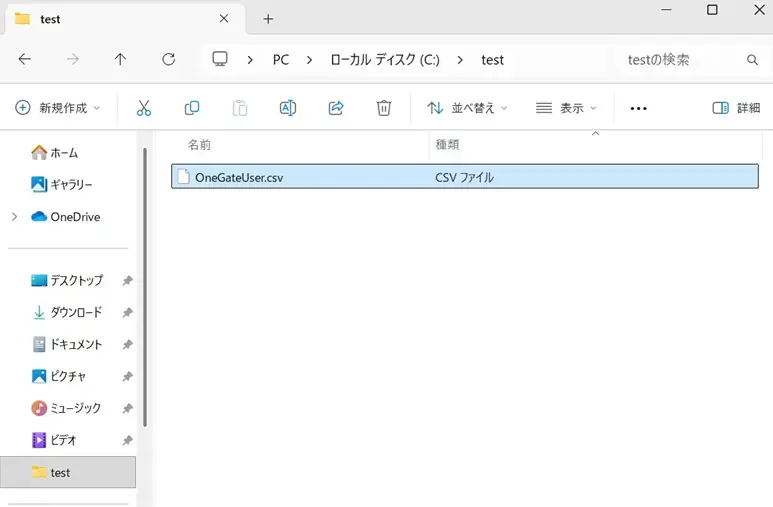Go up one folder level arrow
Image resolution: width=773 pixels, height=507 pixels.
pyautogui.click(x=120, y=60)
